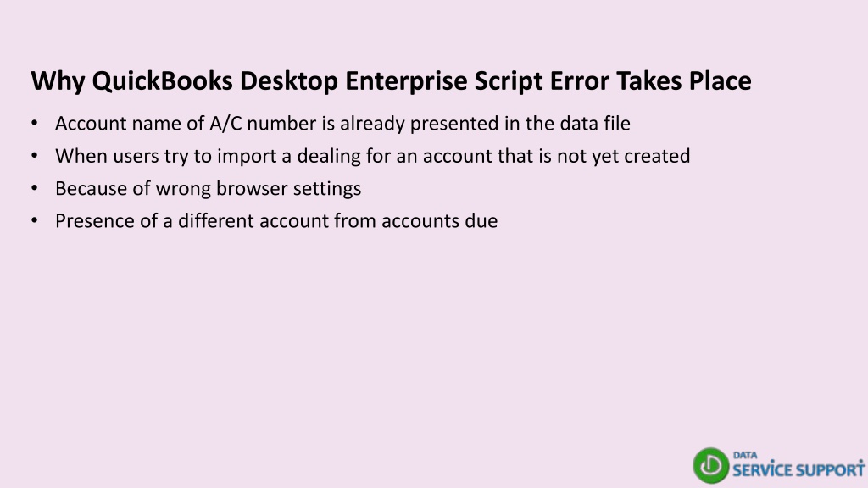Click the SERVICE SUPPORT logo text
Viewport: 868px width, 488px height.
(x=798, y=469)
